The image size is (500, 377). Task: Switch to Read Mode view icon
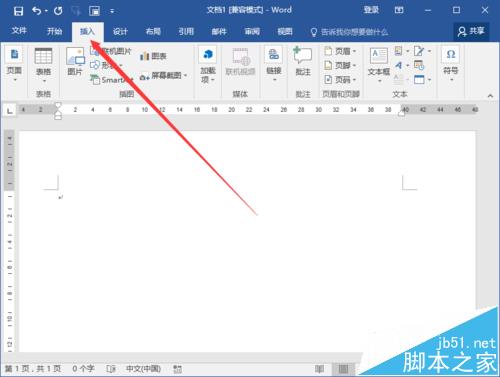[319, 369]
